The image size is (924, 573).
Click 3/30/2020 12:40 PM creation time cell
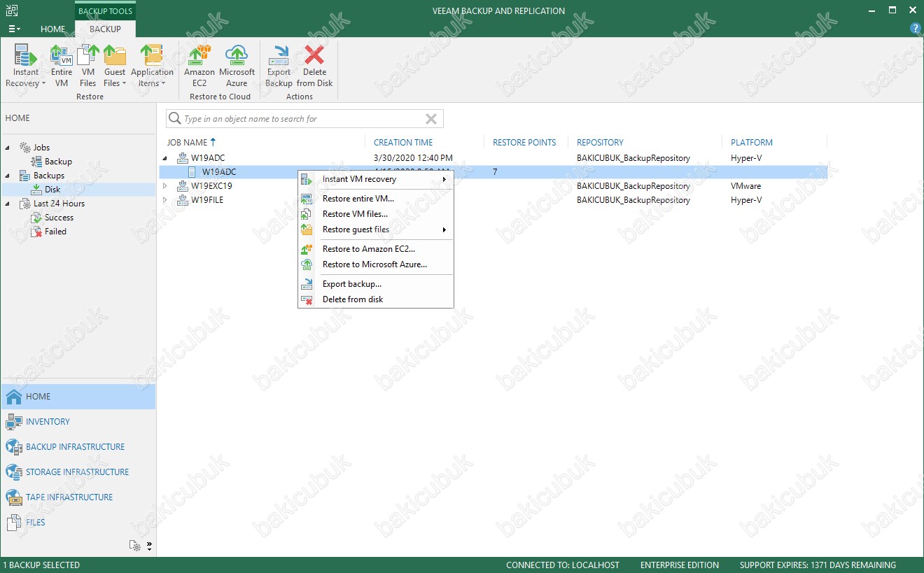click(413, 158)
